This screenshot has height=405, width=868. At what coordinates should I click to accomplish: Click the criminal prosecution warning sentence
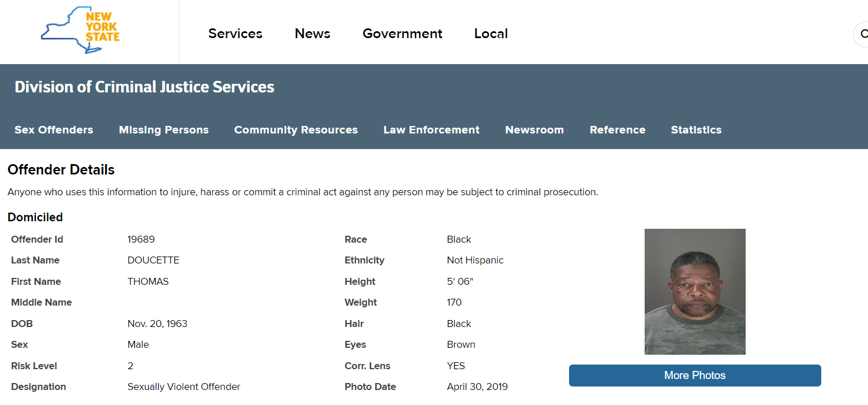pos(303,192)
